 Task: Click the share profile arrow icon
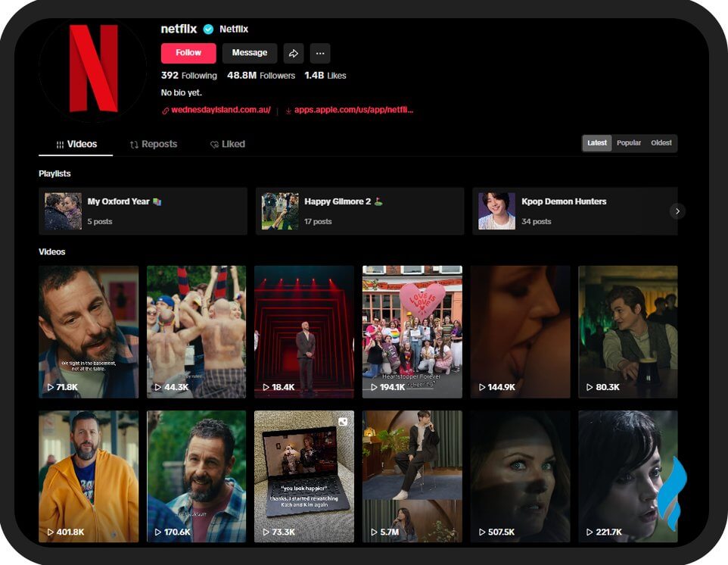[x=292, y=53]
